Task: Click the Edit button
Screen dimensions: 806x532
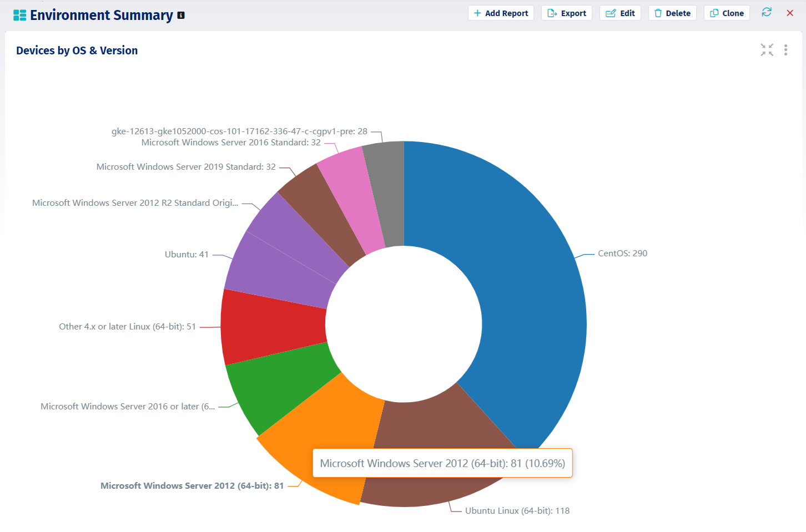Action: pos(620,13)
